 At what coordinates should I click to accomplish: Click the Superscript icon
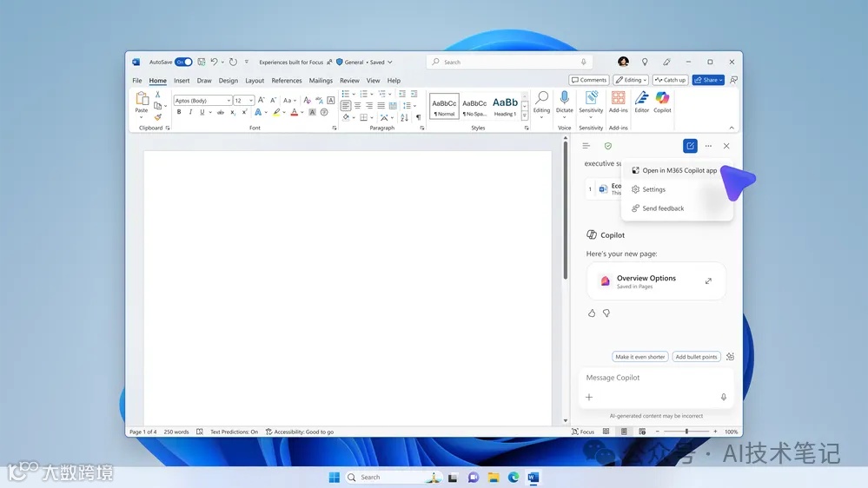pyautogui.click(x=244, y=112)
